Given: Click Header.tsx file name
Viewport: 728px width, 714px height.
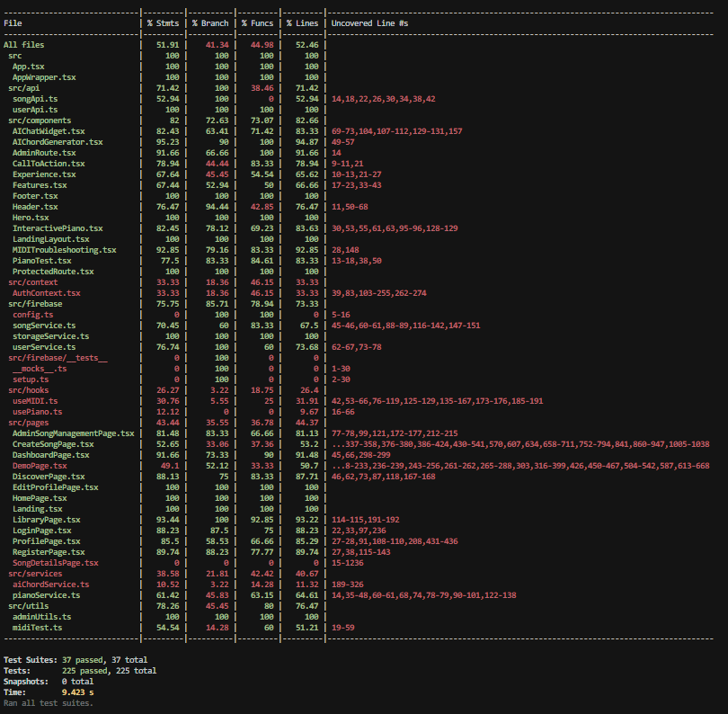Looking at the screenshot, I should [35, 207].
